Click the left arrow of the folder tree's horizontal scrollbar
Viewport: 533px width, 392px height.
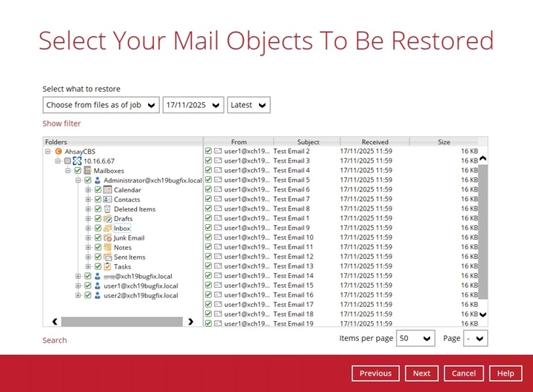tap(55, 321)
